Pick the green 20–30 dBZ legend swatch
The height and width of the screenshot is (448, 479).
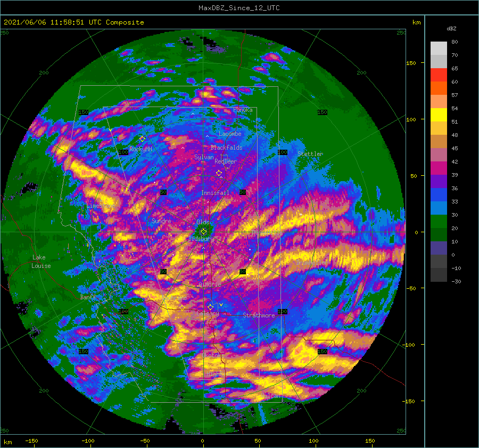click(x=439, y=222)
